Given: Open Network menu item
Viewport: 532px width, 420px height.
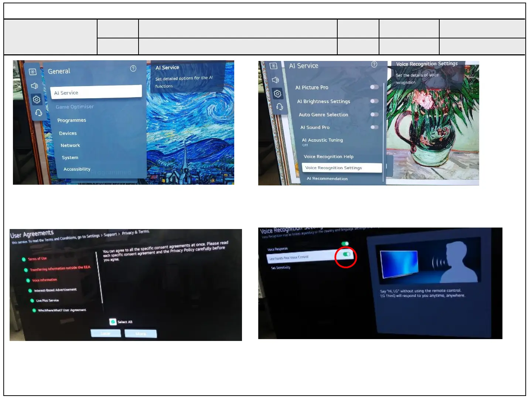Looking at the screenshot, I should pyautogui.click(x=70, y=146).
